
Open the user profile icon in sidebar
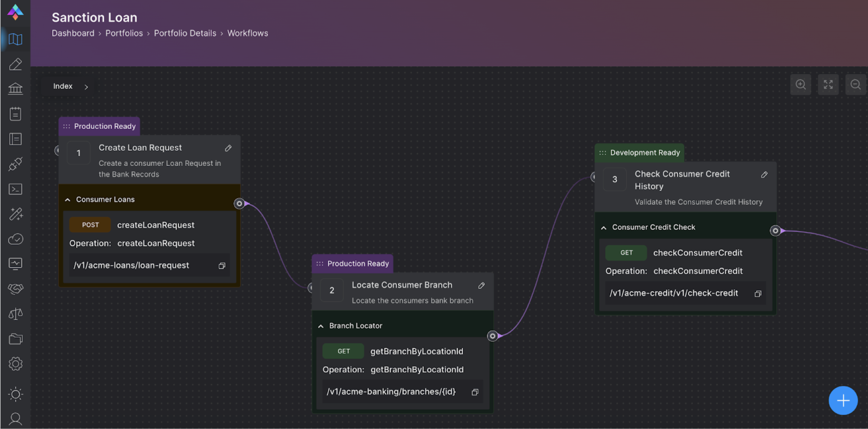click(16, 419)
